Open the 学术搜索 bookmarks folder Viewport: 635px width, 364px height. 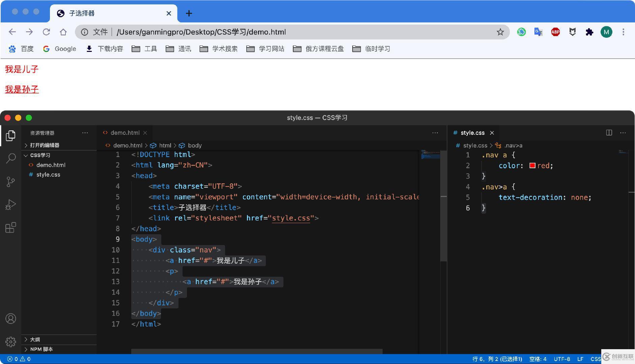point(219,49)
